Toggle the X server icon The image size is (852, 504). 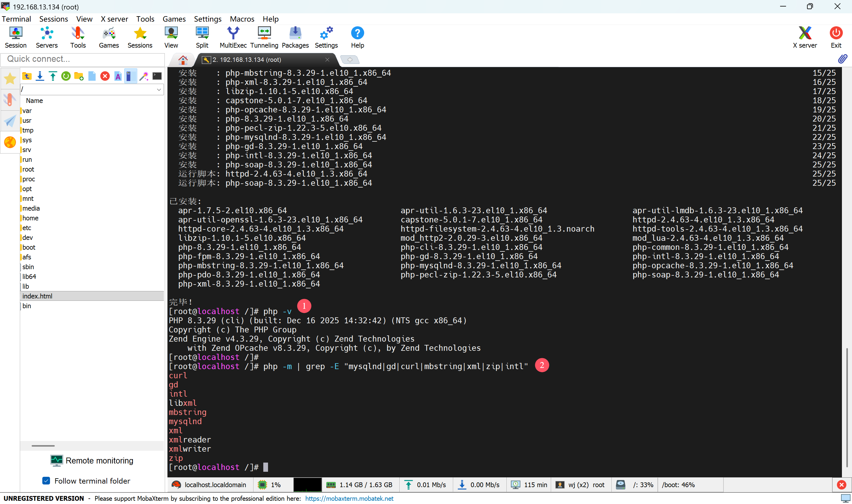pyautogui.click(x=805, y=37)
